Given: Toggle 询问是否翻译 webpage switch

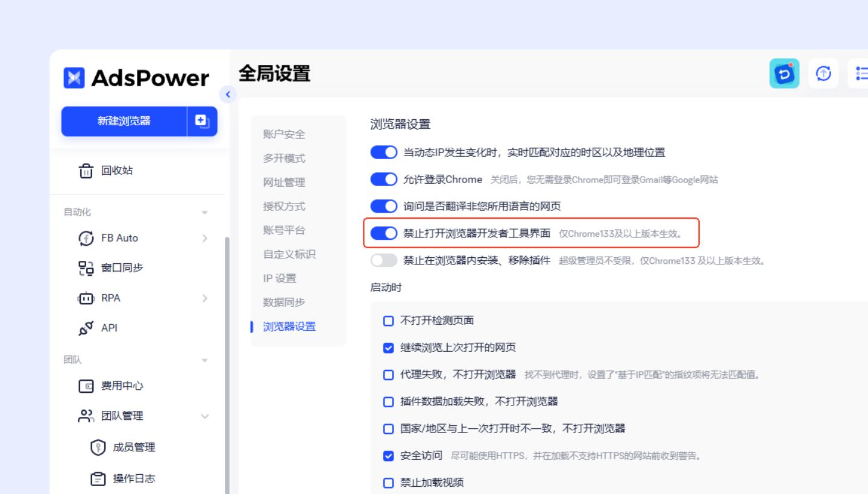Looking at the screenshot, I should pyautogui.click(x=384, y=207).
